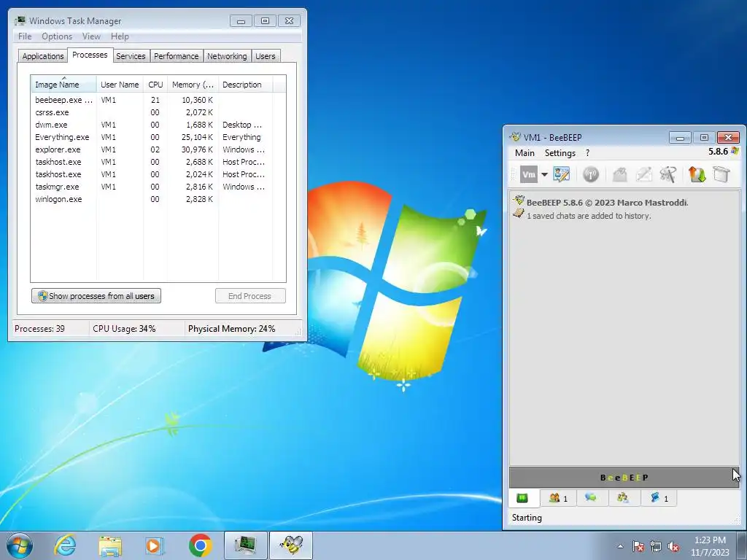Click the broadcast antenna icon in BeeBEEP
This screenshot has width=747, height=560.
tap(591, 174)
